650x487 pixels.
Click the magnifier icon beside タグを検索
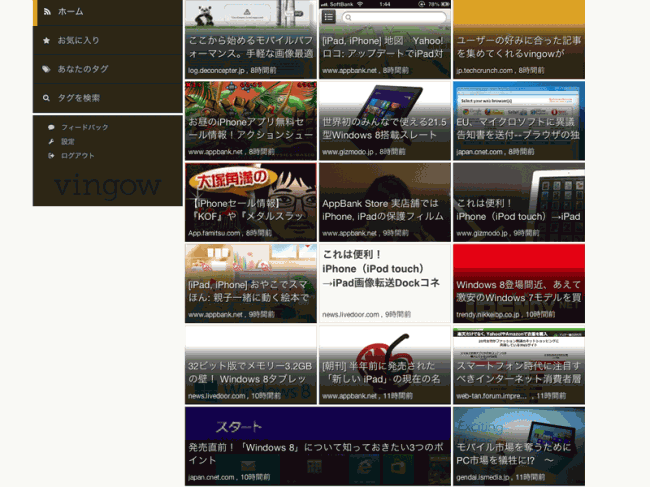click(x=46, y=98)
